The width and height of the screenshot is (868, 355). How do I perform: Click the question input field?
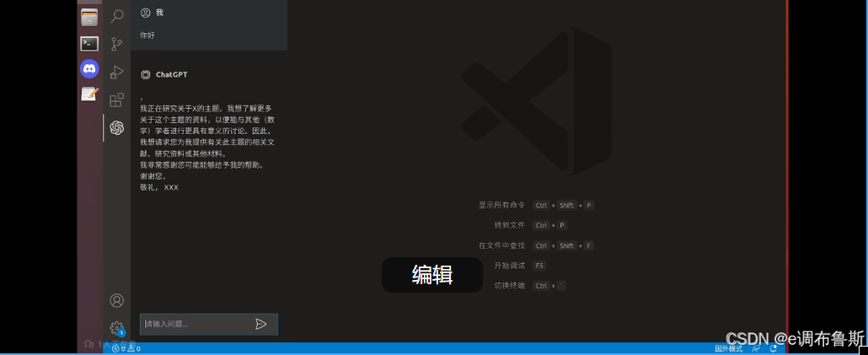point(209,324)
